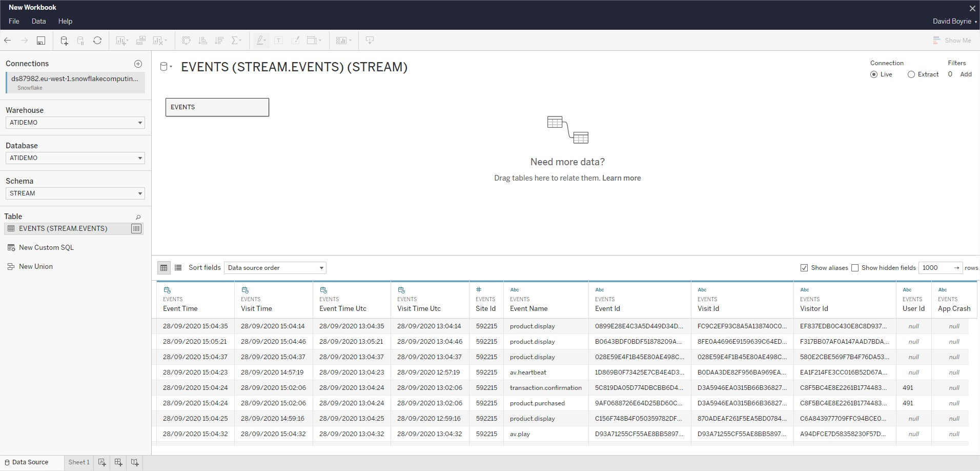Enable the Show hidden fields checkbox
The image size is (980, 471).
pyautogui.click(x=855, y=268)
